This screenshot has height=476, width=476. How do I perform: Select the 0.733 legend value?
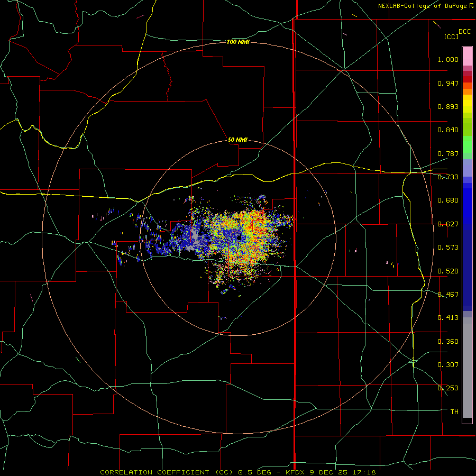coord(448,177)
